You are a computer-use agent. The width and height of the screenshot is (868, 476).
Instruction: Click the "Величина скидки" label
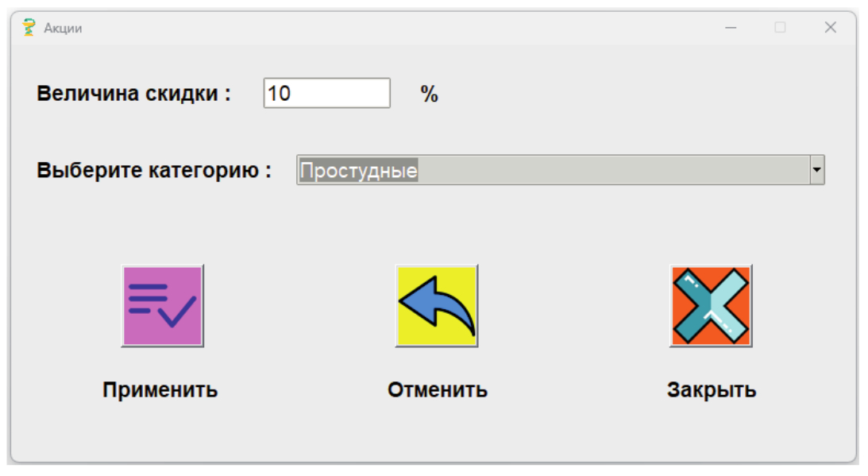click(133, 94)
